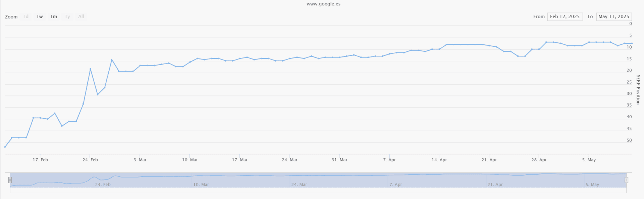The width and height of the screenshot is (644, 199).
Task: Select the 1d zoom range button
Action: click(x=26, y=16)
